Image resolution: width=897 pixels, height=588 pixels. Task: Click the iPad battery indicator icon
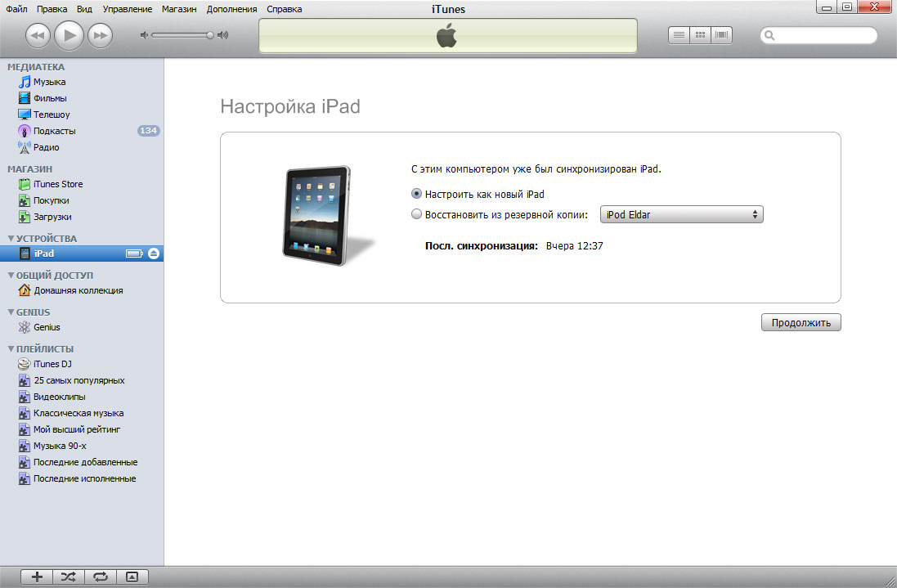click(x=134, y=254)
